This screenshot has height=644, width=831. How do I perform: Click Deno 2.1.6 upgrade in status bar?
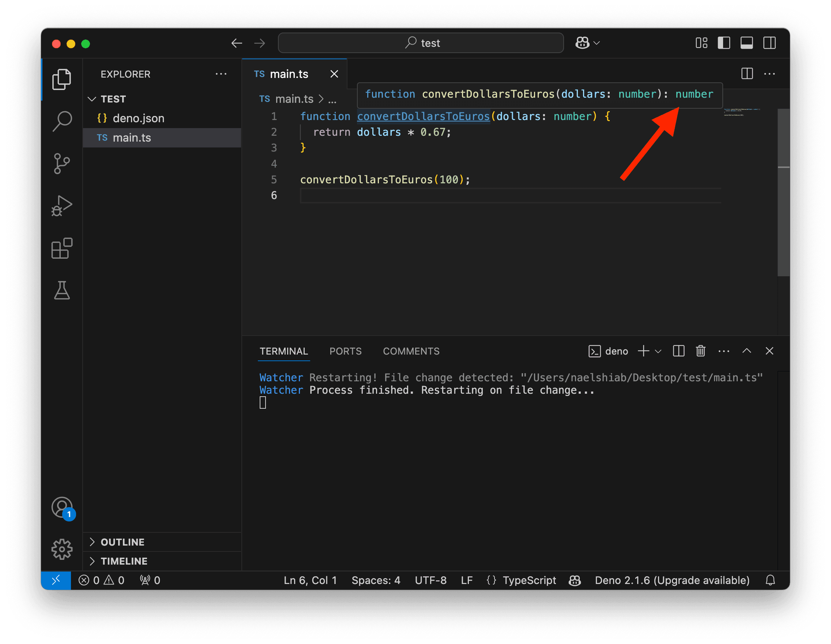point(672,580)
